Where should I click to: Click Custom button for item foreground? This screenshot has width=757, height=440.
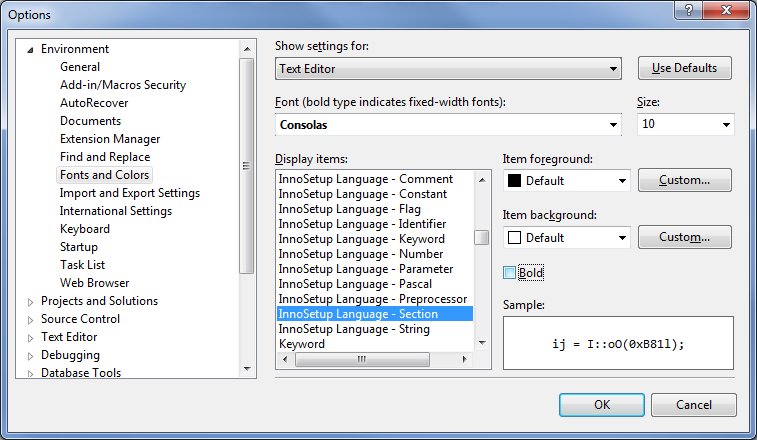685,180
